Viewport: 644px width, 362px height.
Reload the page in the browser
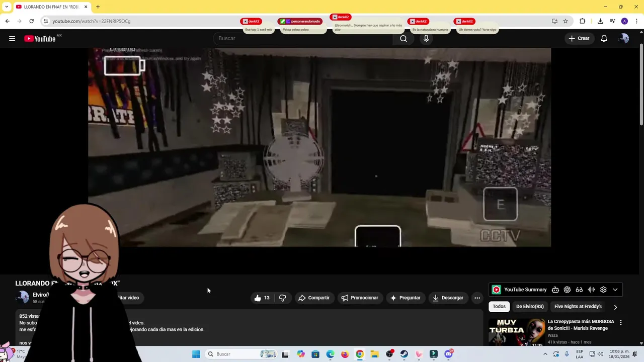point(31,21)
